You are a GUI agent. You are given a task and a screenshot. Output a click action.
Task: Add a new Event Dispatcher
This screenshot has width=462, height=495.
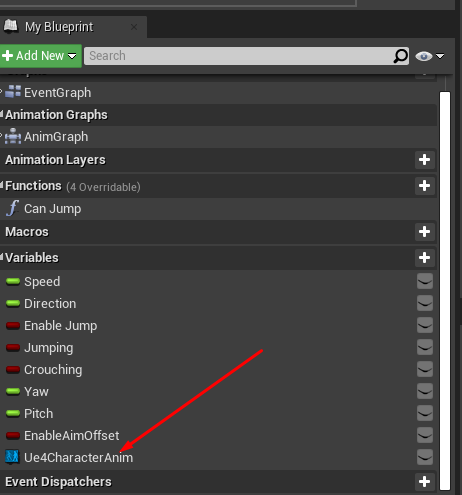(x=424, y=481)
